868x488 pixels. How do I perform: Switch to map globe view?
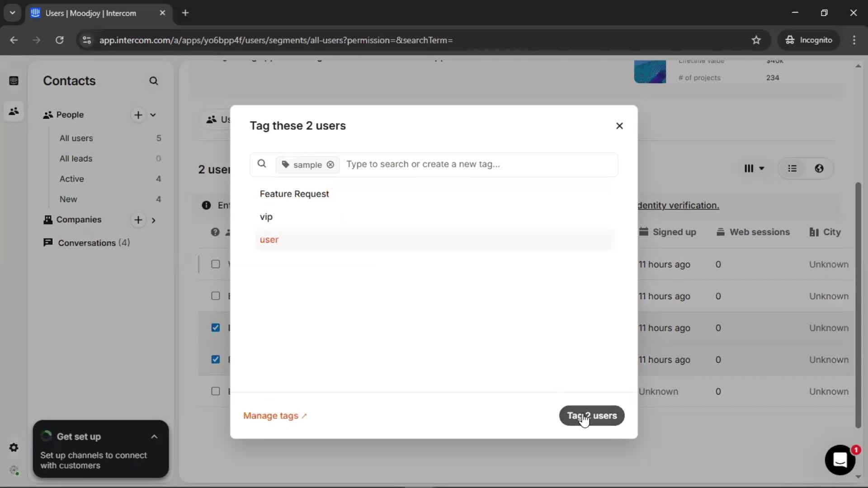click(x=819, y=169)
